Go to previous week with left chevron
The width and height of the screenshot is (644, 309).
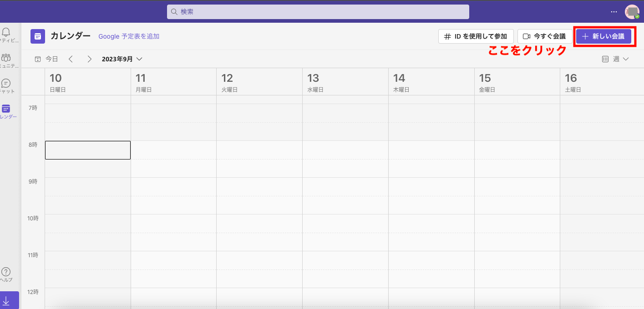71,59
